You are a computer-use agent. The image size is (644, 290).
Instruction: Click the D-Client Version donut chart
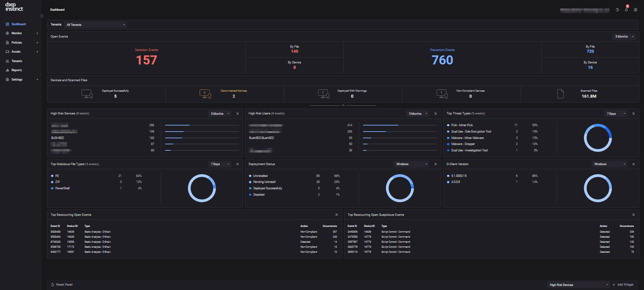pyautogui.click(x=598, y=188)
